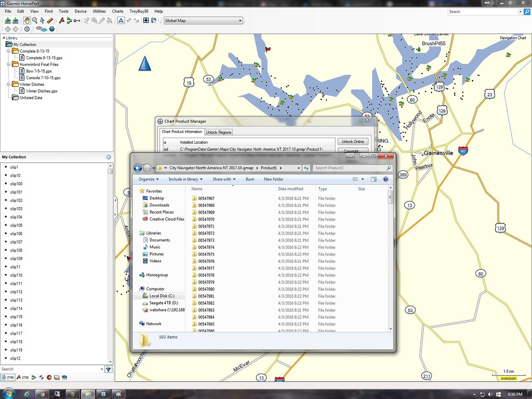Open Explorer change view dropdown arrow
The image size is (532, 399).
pos(362,179)
